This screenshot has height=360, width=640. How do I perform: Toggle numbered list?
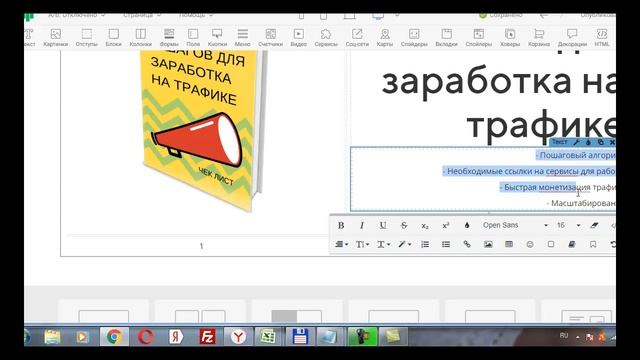(425, 244)
